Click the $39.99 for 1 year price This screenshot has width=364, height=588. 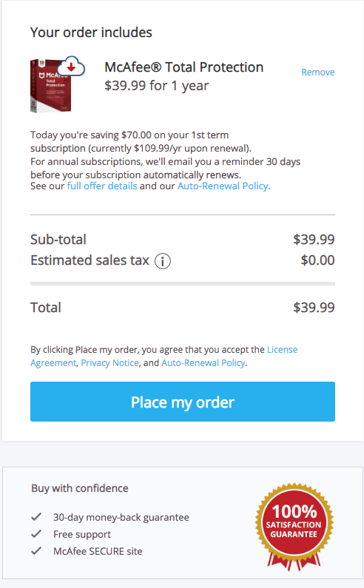pyautogui.click(x=157, y=86)
